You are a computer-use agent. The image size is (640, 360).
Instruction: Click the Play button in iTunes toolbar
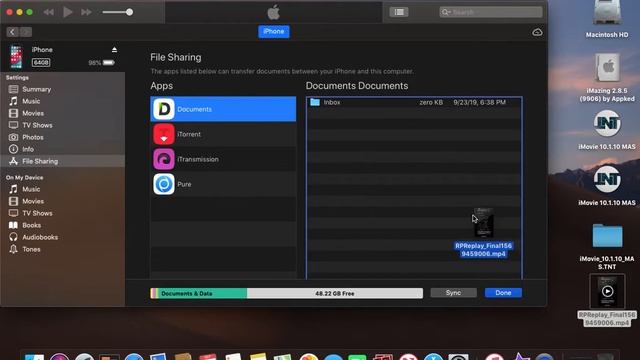click(68, 12)
